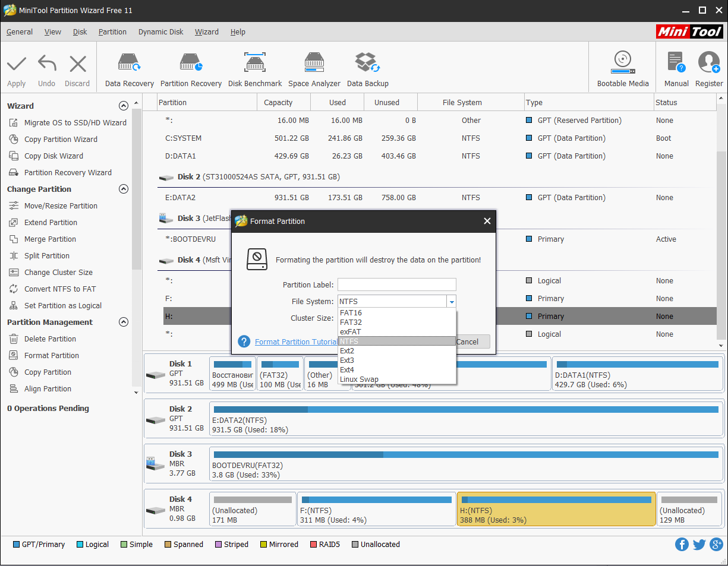This screenshot has height=566, width=728.
Task: Close the Format Partition dialog
Action: pyautogui.click(x=487, y=221)
